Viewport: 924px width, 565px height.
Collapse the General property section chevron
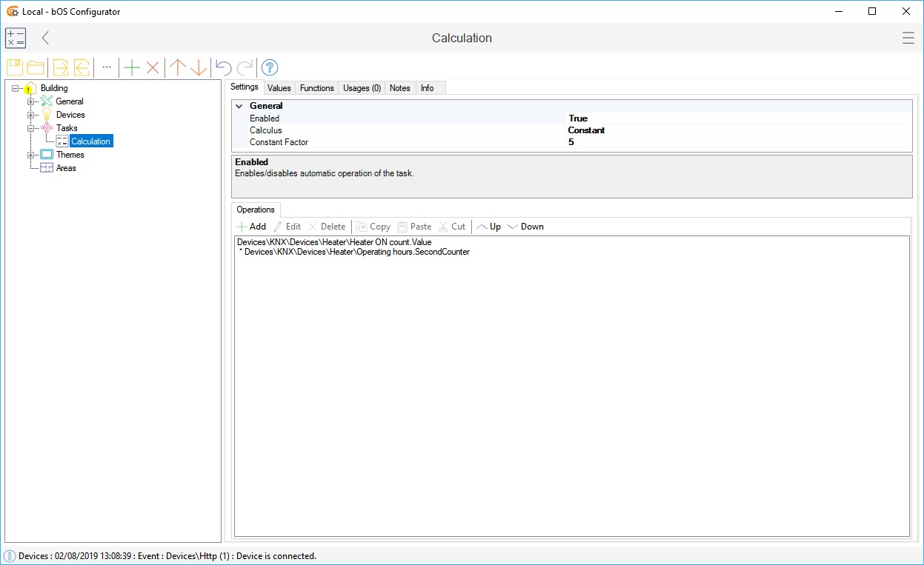pyautogui.click(x=239, y=106)
